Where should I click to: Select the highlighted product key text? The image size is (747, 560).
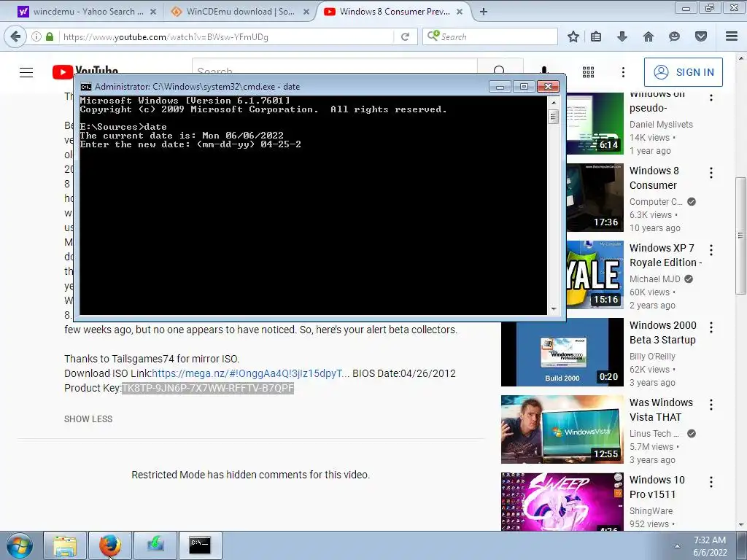click(x=208, y=388)
